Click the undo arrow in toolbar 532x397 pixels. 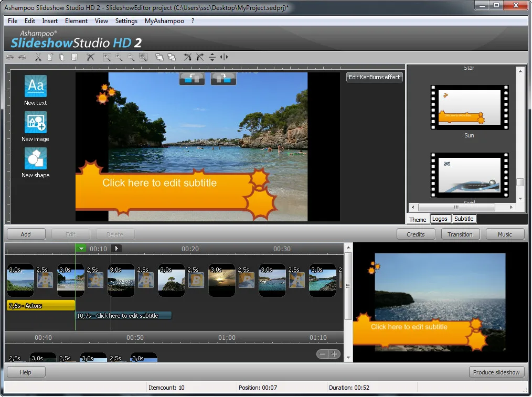pyautogui.click(x=10, y=57)
